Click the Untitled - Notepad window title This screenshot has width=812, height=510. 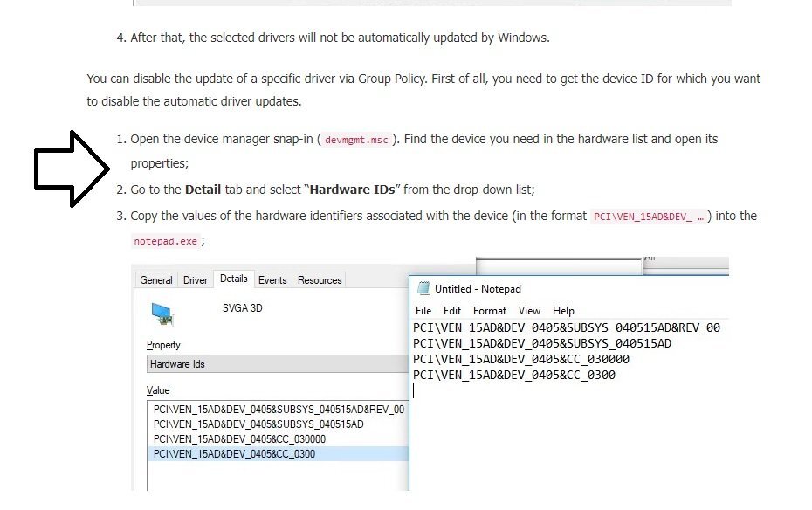click(478, 289)
